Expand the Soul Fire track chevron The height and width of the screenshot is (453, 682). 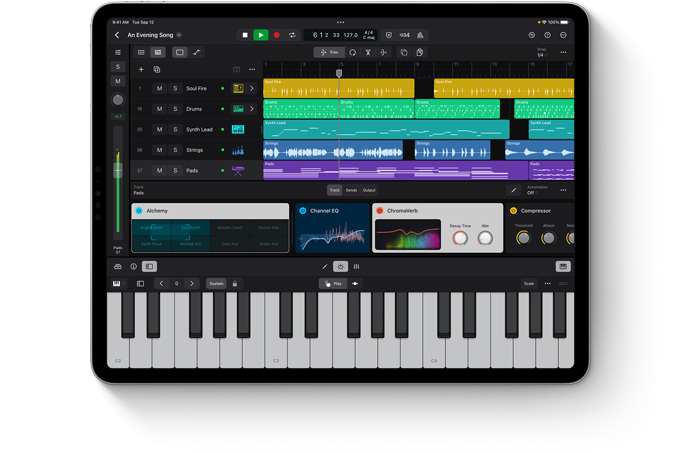(252, 89)
